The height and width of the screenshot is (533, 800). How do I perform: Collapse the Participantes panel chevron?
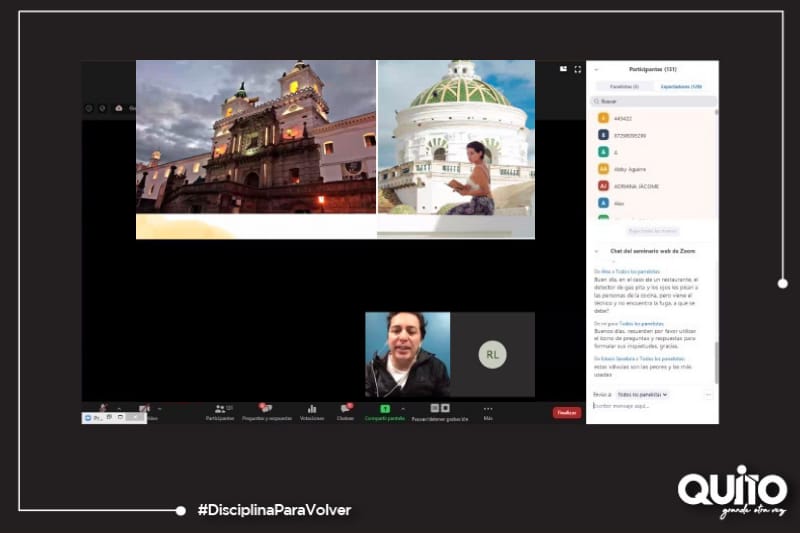pos(597,70)
